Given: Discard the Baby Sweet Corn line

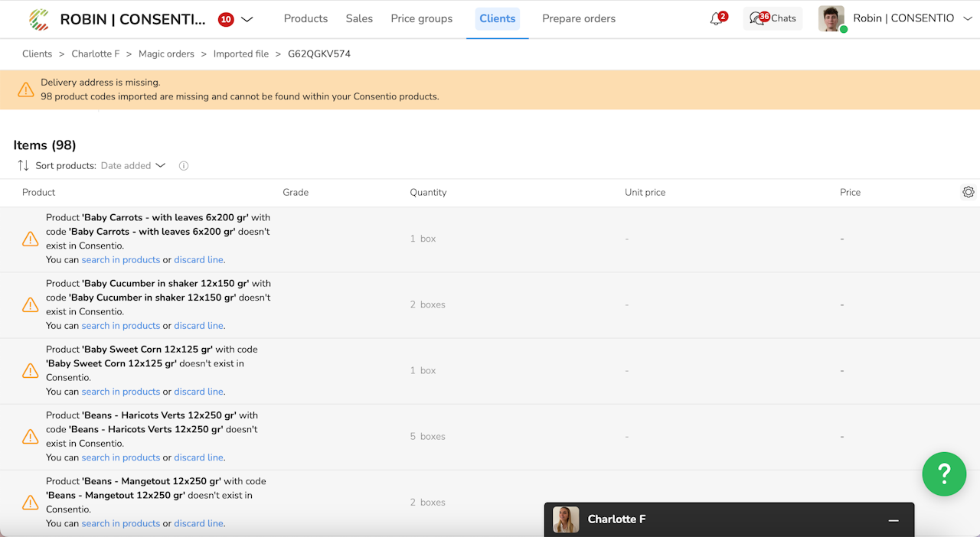Looking at the screenshot, I should tap(198, 392).
